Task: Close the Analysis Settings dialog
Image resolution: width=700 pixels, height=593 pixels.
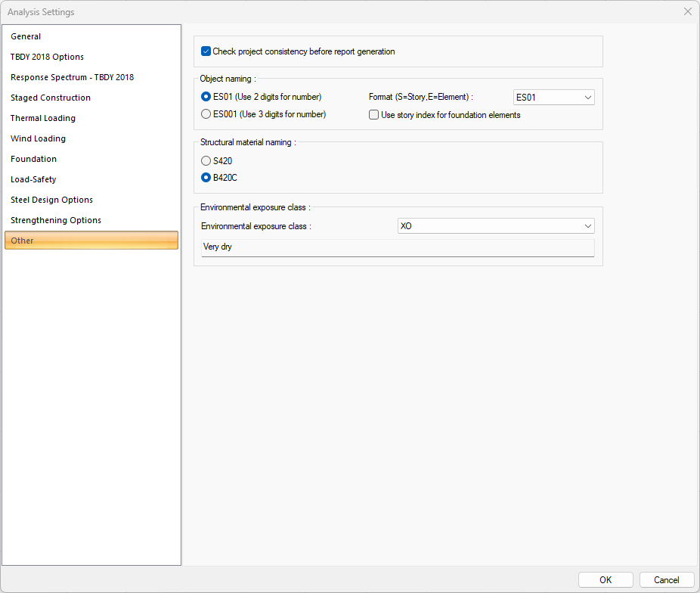Action: point(687,11)
